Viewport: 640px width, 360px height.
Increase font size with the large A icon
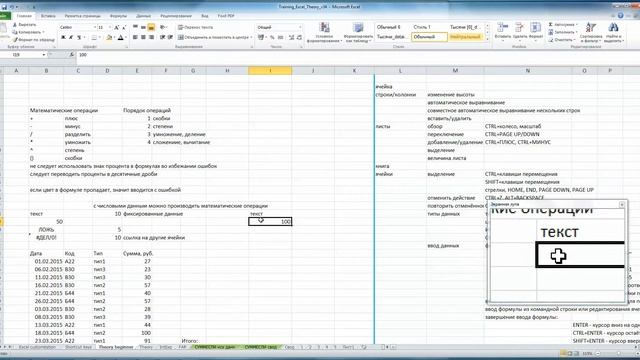tap(116, 27)
